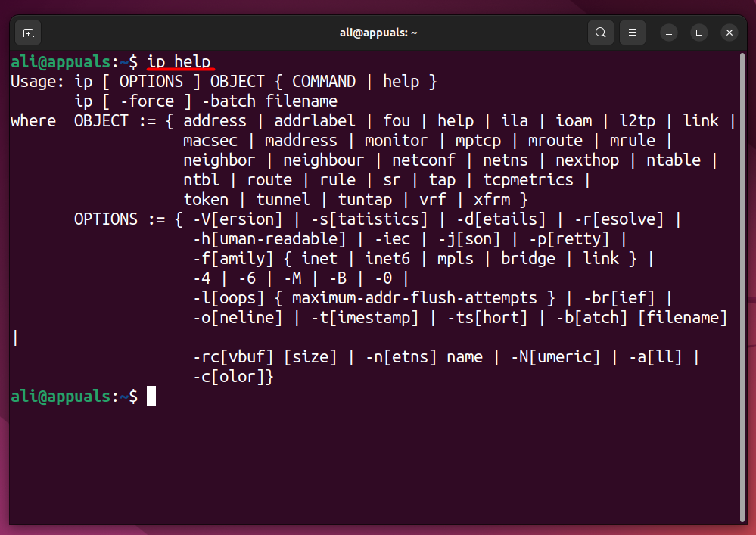Click the cursor block at bottom prompt
The image size is (756, 535).
pos(151,396)
